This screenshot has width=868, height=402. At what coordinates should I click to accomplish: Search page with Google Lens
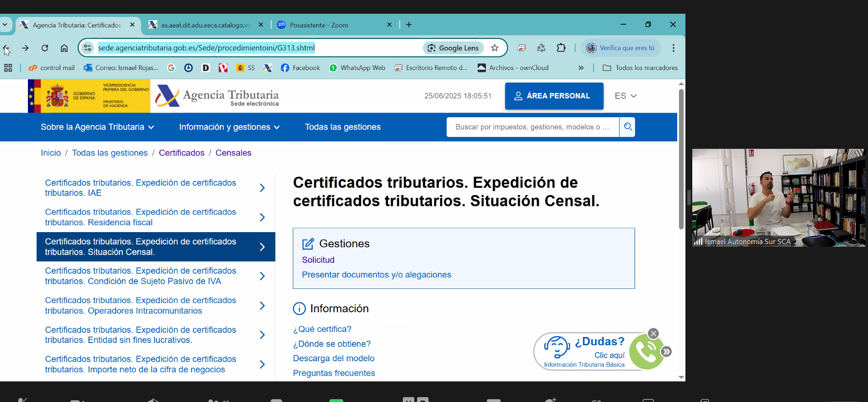pyautogui.click(x=453, y=48)
